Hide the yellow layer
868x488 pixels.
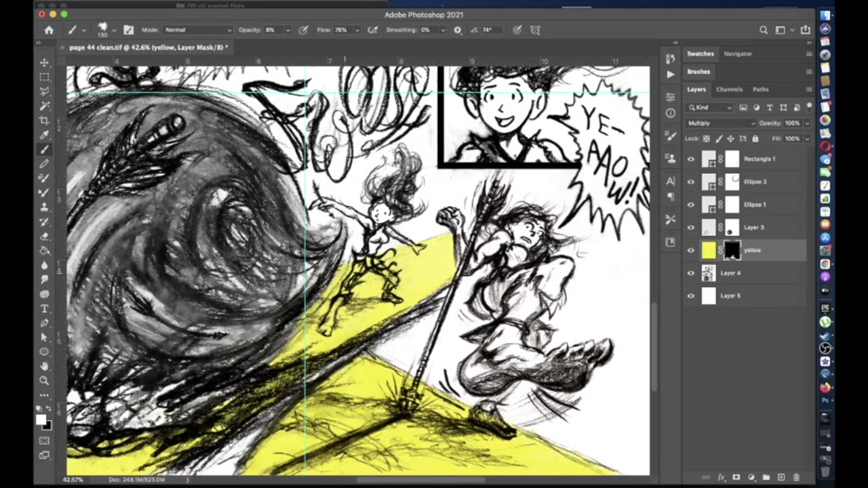691,250
